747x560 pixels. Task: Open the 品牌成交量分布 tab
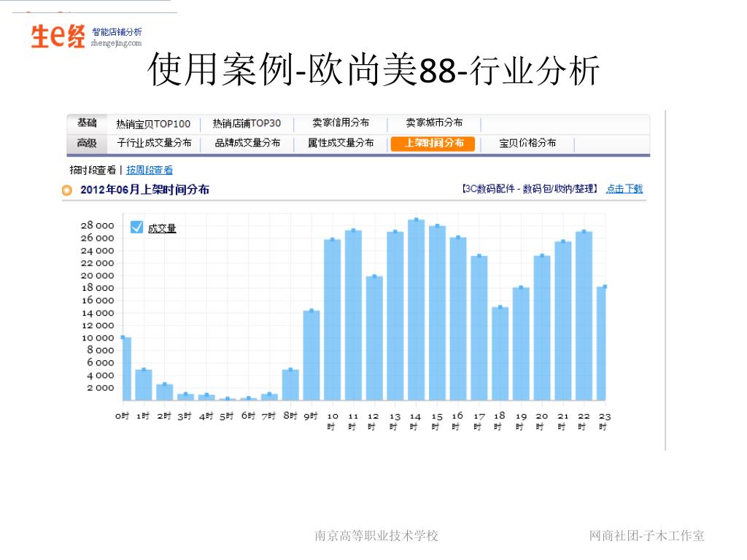(x=247, y=143)
